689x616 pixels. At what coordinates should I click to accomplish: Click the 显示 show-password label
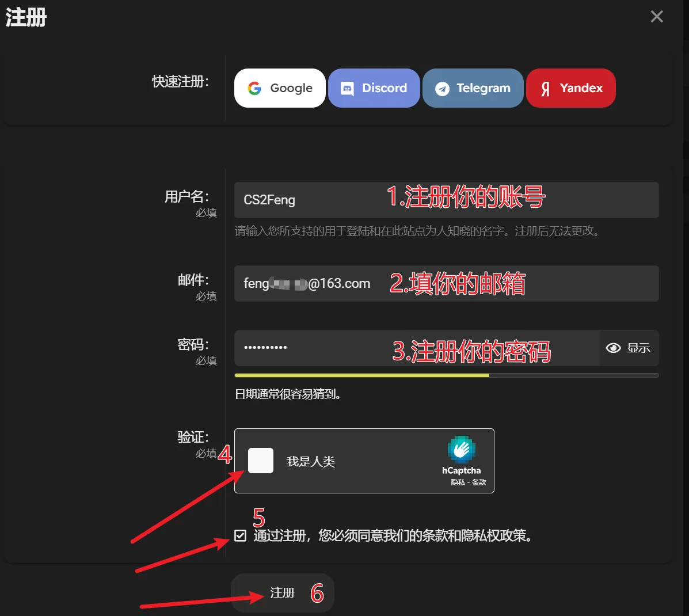tap(638, 348)
